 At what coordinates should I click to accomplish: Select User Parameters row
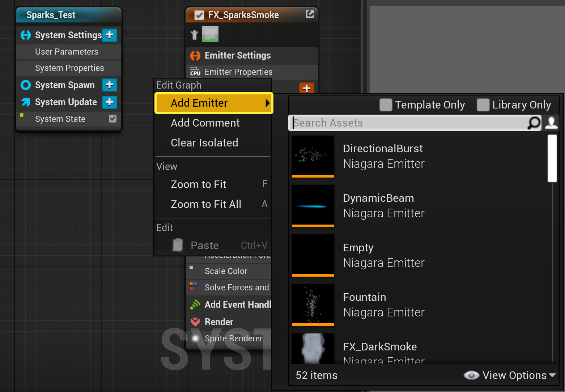(69, 52)
